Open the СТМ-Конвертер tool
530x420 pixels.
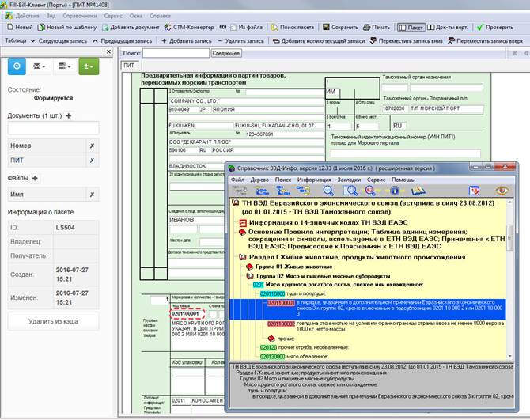point(189,27)
